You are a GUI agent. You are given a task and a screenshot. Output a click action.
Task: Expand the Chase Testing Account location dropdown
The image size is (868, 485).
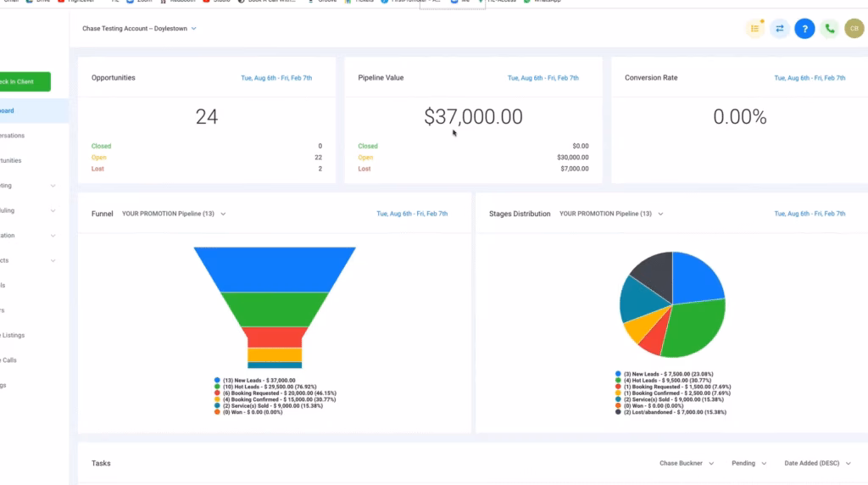tap(140, 29)
